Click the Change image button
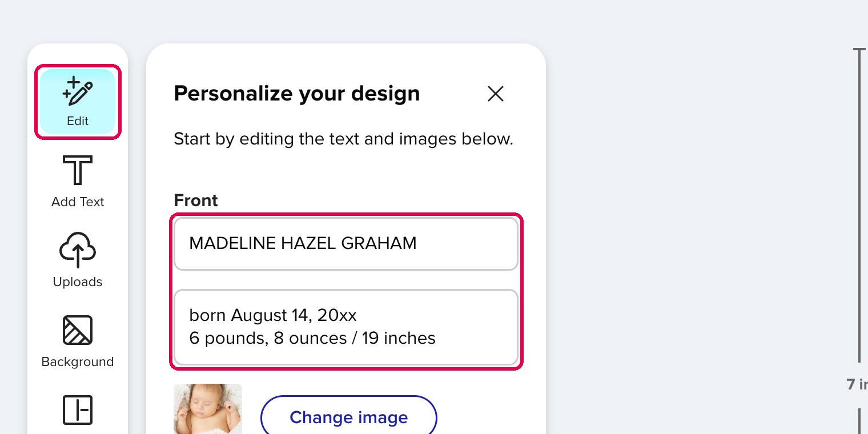 click(x=349, y=417)
